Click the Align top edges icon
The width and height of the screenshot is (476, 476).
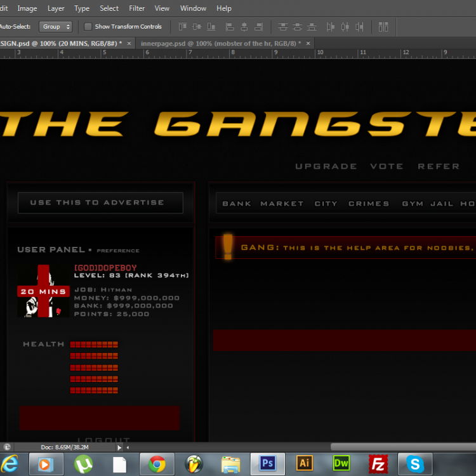pyautogui.click(x=183, y=27)
